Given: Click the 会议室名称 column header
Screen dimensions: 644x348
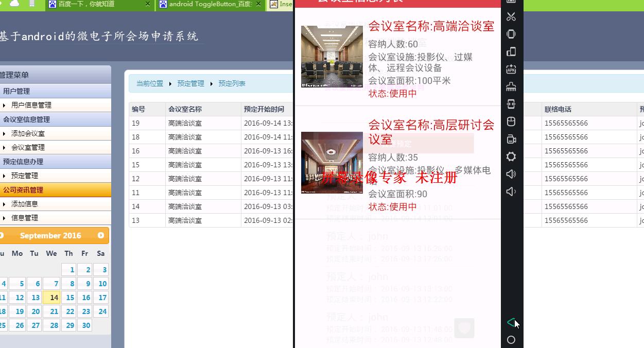Looking at the screenshot, I should [x=185, y=109].
